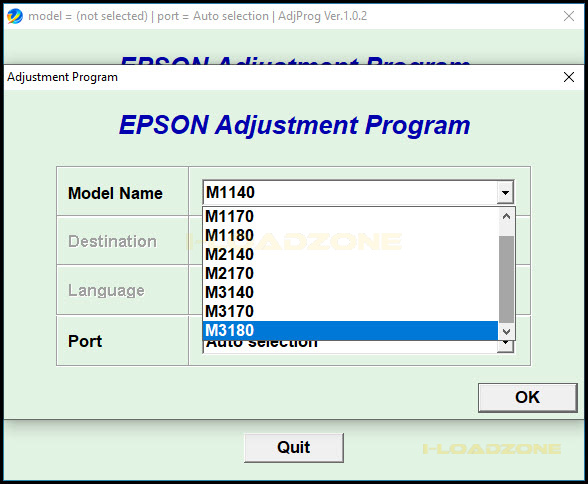Click the Port label
This screenshot has height=484, width=588.
tap(85, 341)
